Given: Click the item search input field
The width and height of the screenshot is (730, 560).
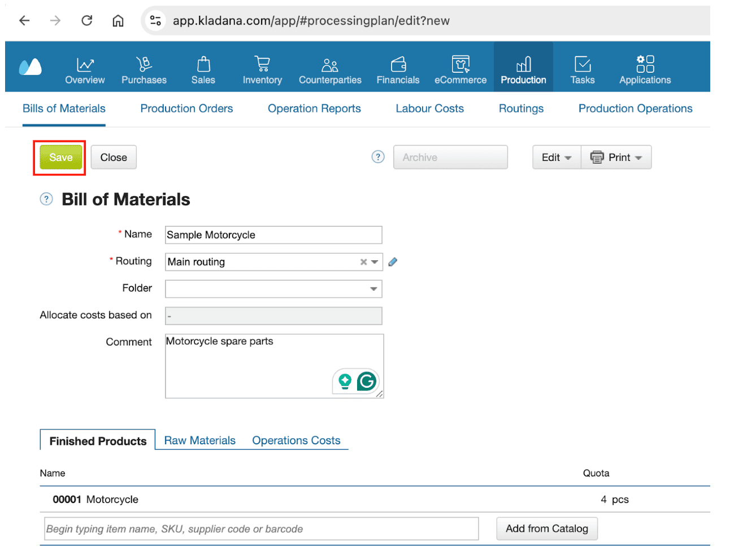Looking at the screenshot, I should 262,529.
